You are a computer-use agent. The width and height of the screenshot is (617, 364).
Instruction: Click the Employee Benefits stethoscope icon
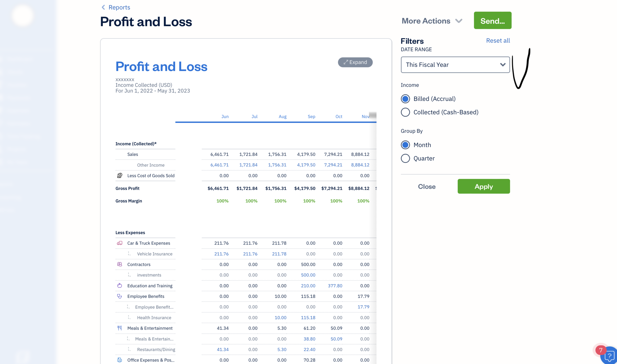tap(120, 296)
